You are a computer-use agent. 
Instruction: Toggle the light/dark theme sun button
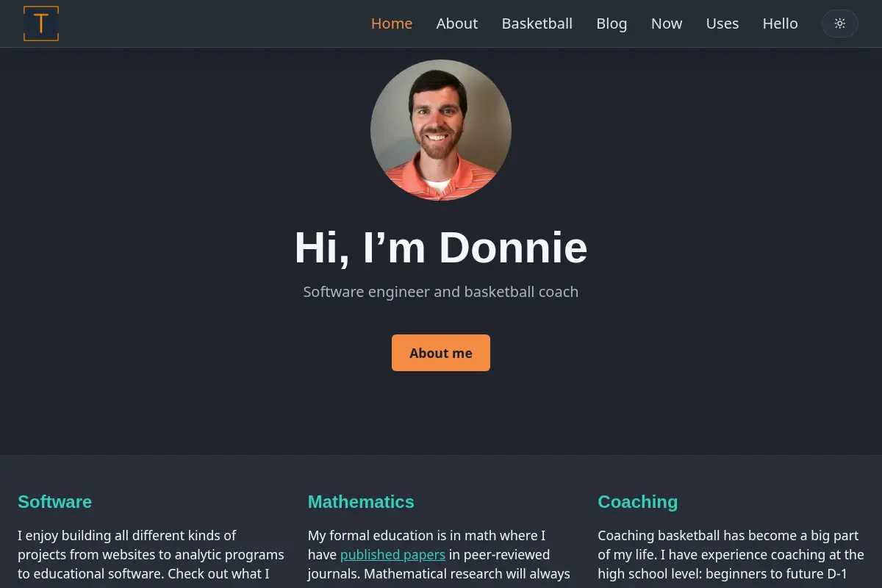pyautogui.click(x=840, y=24)
